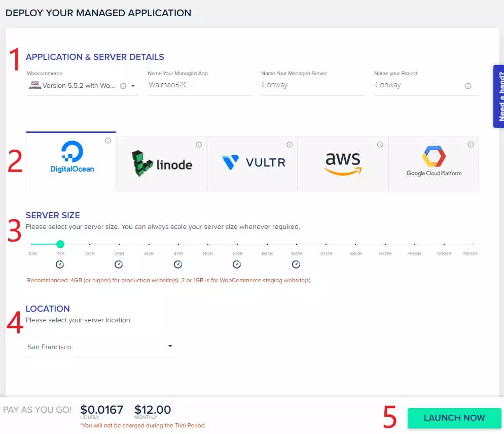Click info icon beside WooCommerce version
Image resolution: width=504 pixels, height=434 pixels.
[123, 86]
